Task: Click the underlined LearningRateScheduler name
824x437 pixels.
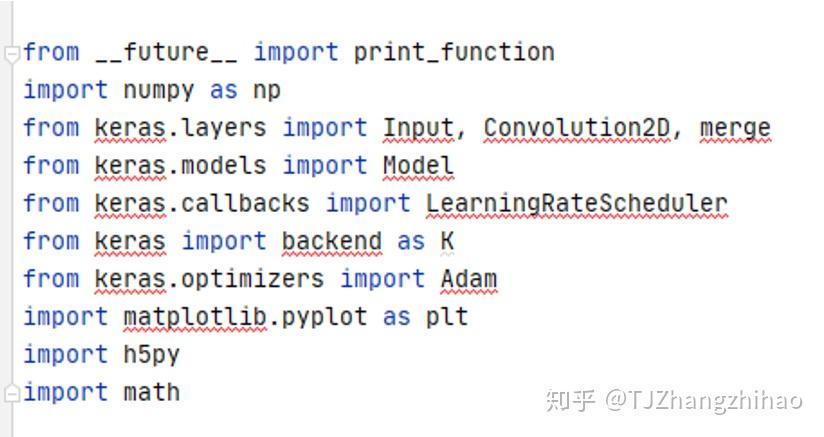Action: (576, 204)
